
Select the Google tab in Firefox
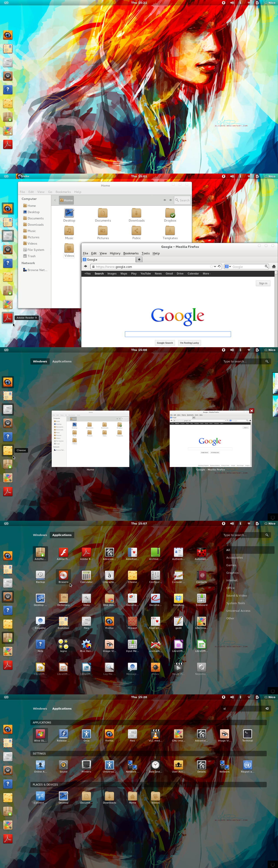coord(109,260)
